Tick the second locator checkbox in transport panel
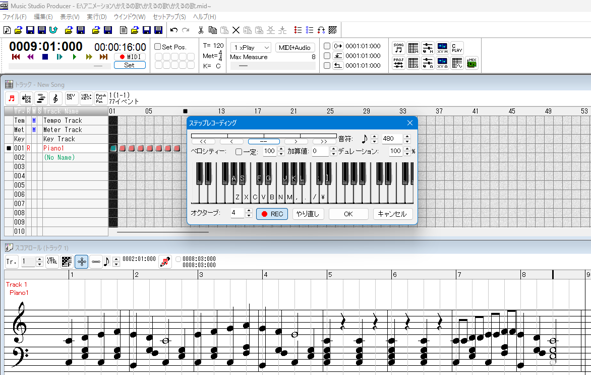Viewport: 591px width, 375px height. coord(327,56)
